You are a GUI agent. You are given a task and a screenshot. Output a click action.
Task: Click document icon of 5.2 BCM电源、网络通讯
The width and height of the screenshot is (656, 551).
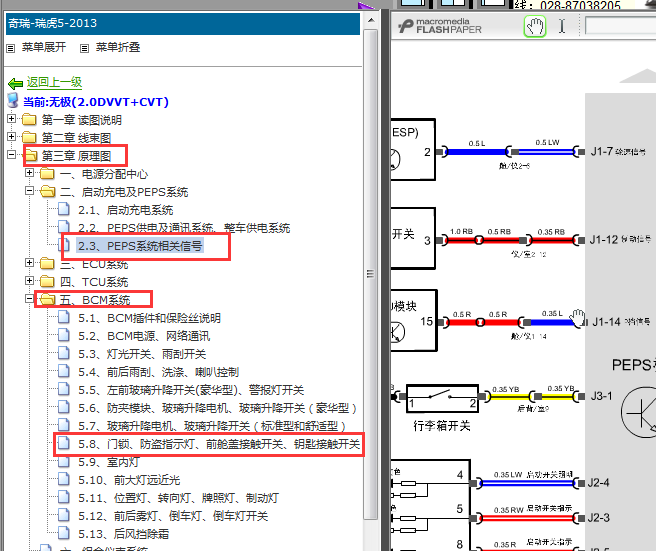(64, 335)
